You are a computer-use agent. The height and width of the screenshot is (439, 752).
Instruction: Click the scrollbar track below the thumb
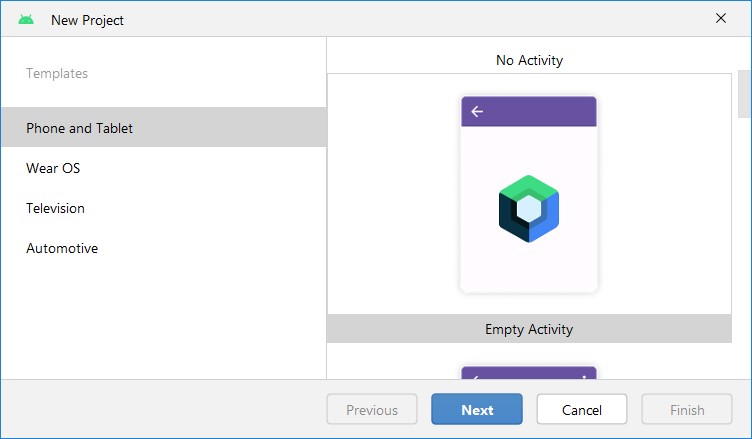(x=743, y=250)
